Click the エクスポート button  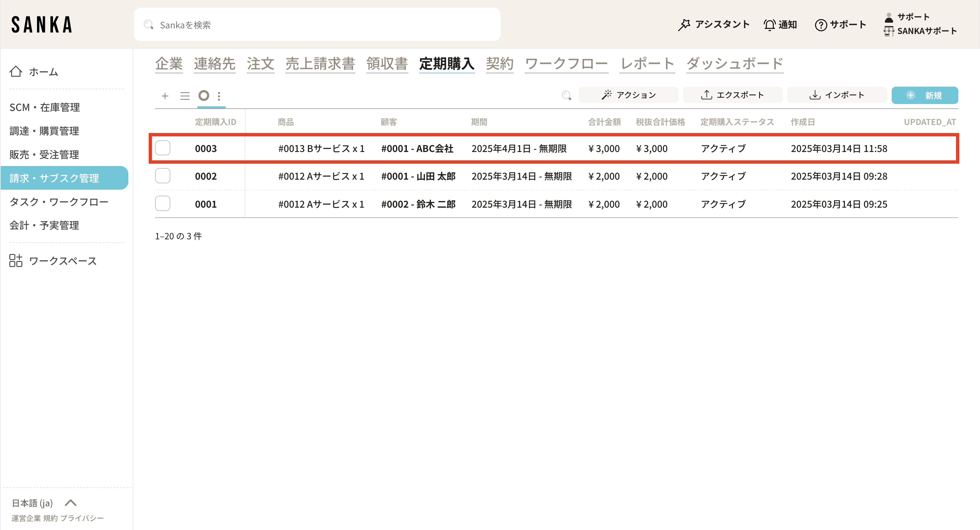tap(732, 95)
